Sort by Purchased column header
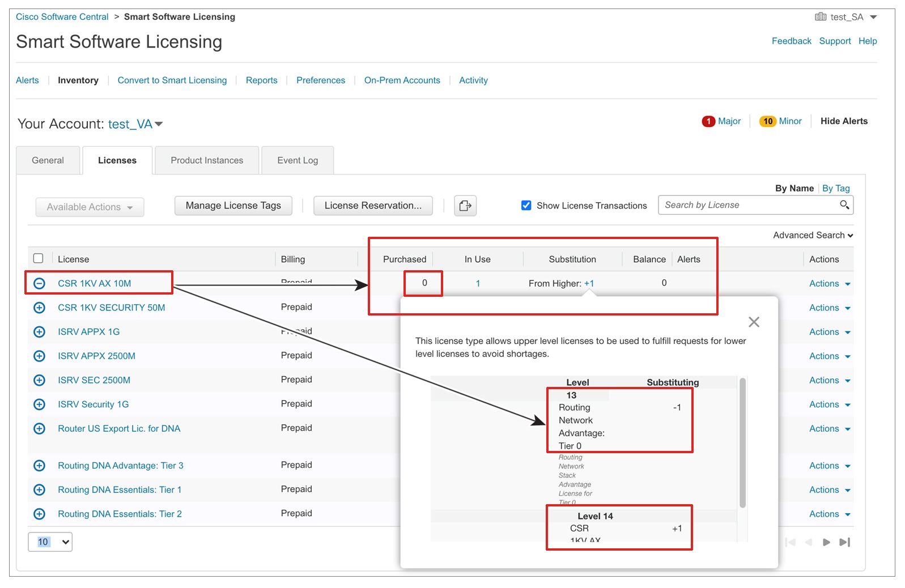The image size is (905, 588). click(405, 259)
